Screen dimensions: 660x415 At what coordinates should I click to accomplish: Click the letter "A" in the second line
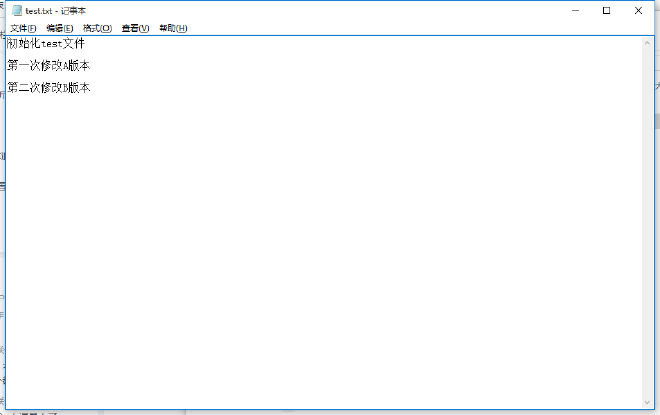pos(66,66)
